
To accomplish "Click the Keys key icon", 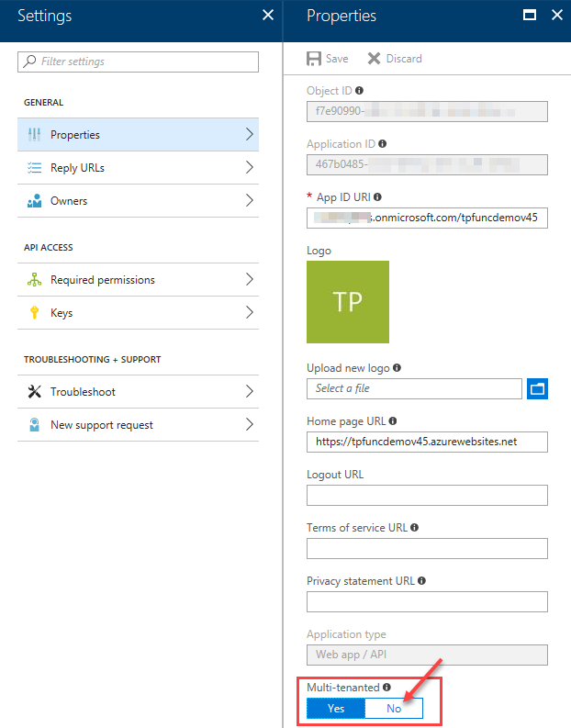I will [35, 313].
